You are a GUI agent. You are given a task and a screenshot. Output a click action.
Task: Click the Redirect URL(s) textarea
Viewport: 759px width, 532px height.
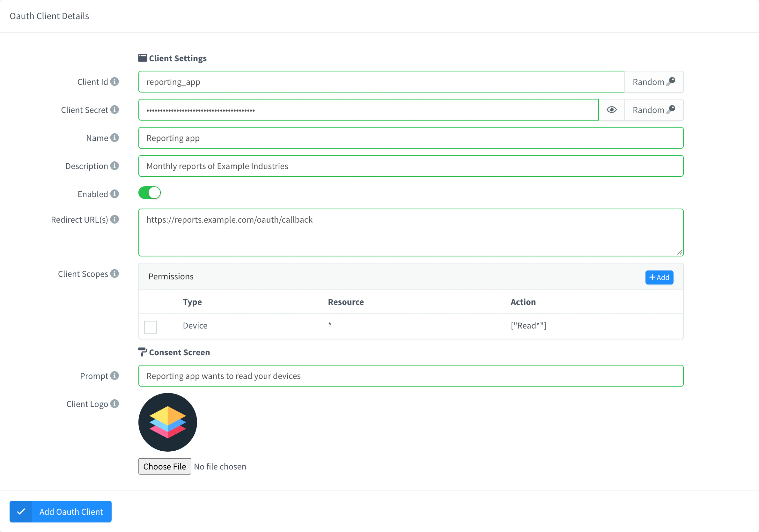coord(411,233)
